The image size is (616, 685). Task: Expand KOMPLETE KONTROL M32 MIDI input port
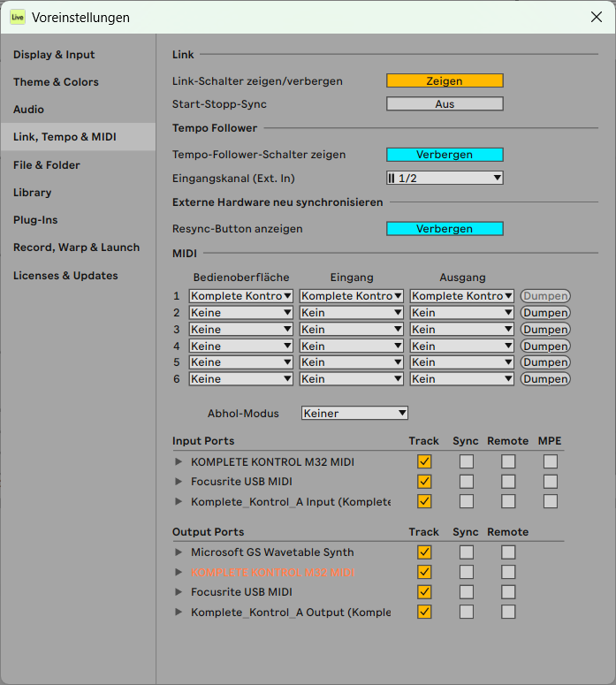point(179,461)
